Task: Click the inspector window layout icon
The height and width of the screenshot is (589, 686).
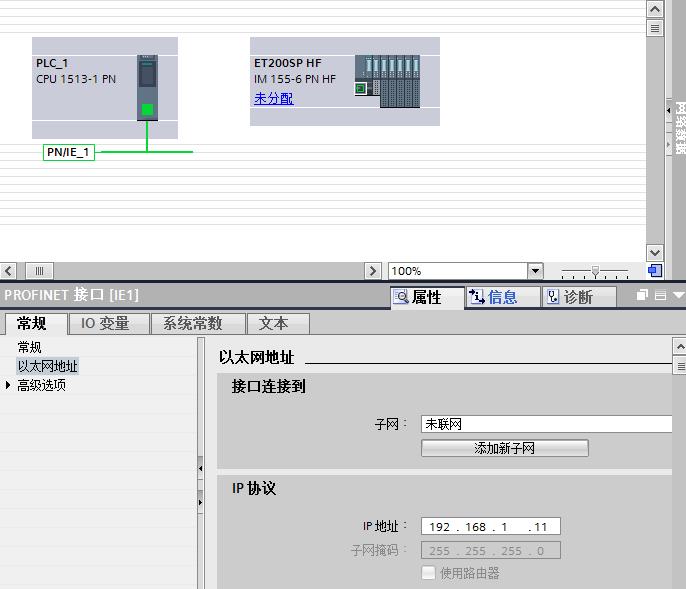Action: 660,295
